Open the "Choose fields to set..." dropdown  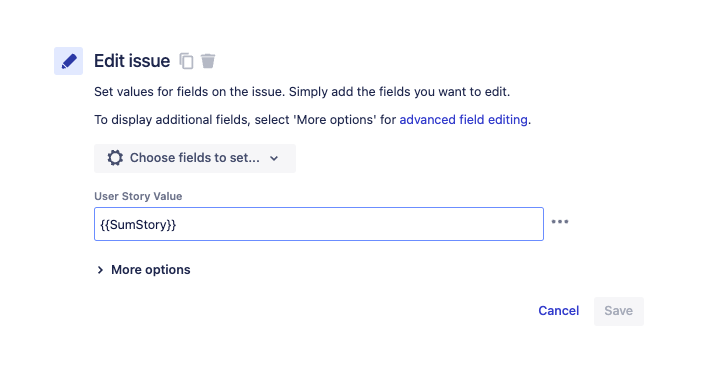[195, 158]
